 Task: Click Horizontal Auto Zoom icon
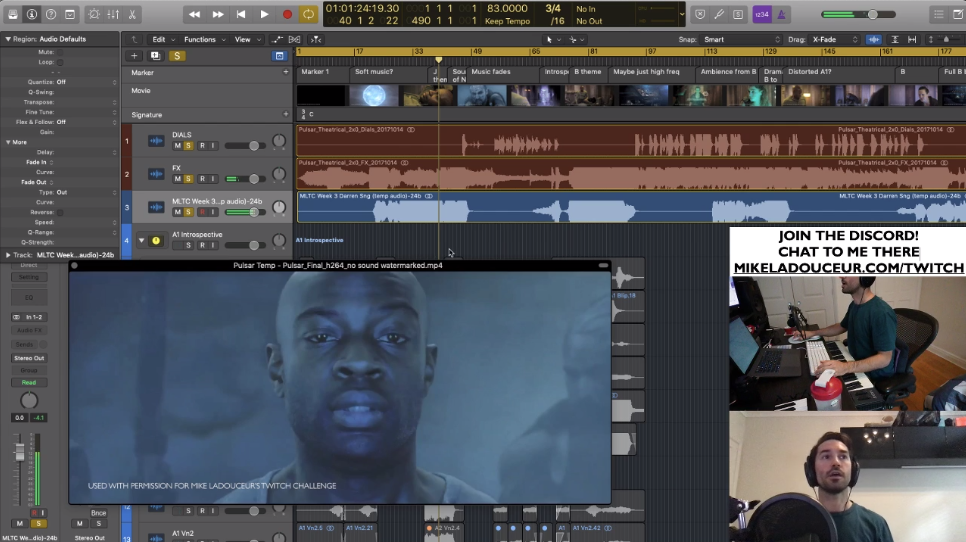(x=912, y=39)
